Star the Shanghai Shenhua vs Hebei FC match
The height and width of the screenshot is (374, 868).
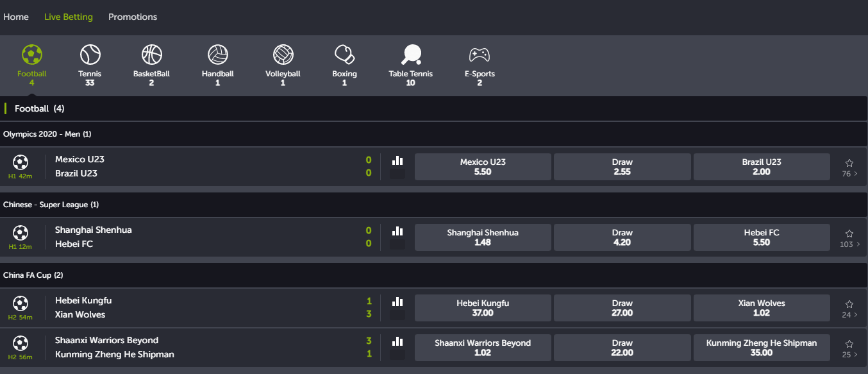click(x=849, y=234)
